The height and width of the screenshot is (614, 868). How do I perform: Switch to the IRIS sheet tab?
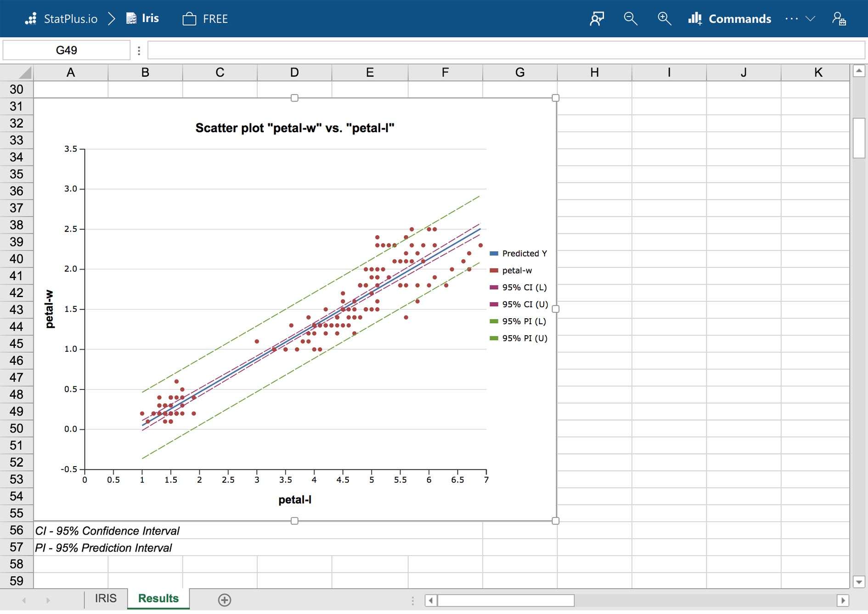106,598
